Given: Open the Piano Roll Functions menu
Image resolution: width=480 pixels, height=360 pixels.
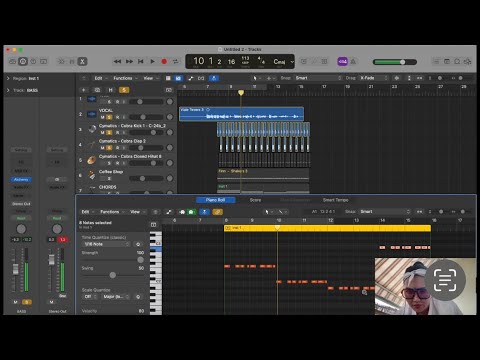Looking at the screenshot, I should 112,212.
